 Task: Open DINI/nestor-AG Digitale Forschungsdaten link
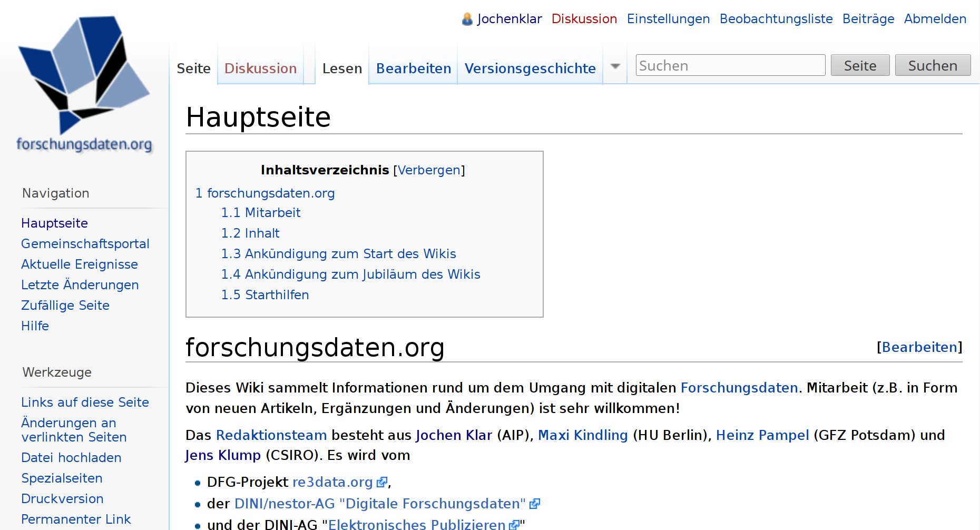pyautogui.click(x=380, y=504)
